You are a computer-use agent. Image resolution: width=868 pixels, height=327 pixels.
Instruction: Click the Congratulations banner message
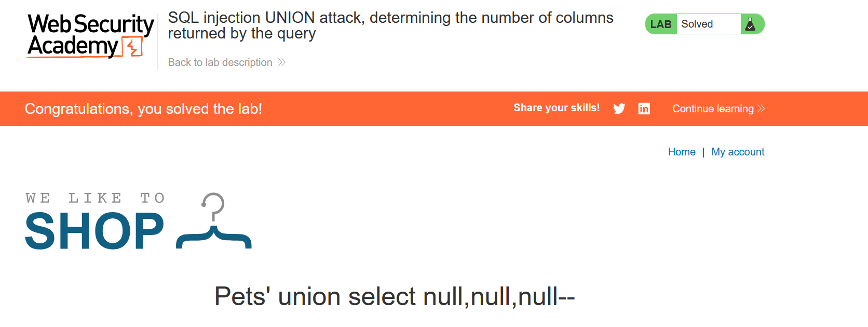point(143,109)
